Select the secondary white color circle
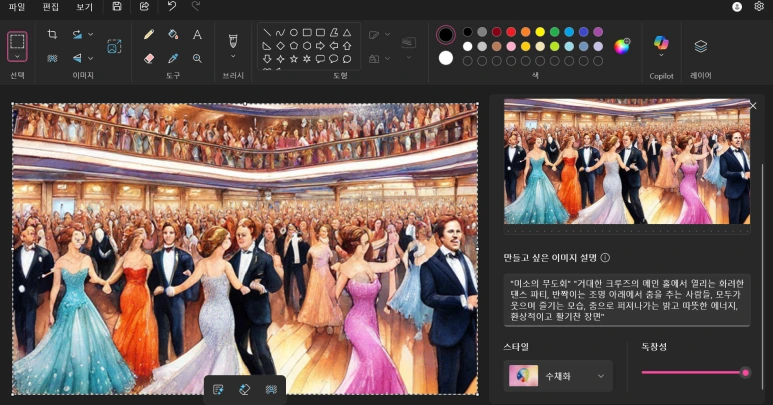Viewport: 773px width, 405px height. [x=446, y=58]
